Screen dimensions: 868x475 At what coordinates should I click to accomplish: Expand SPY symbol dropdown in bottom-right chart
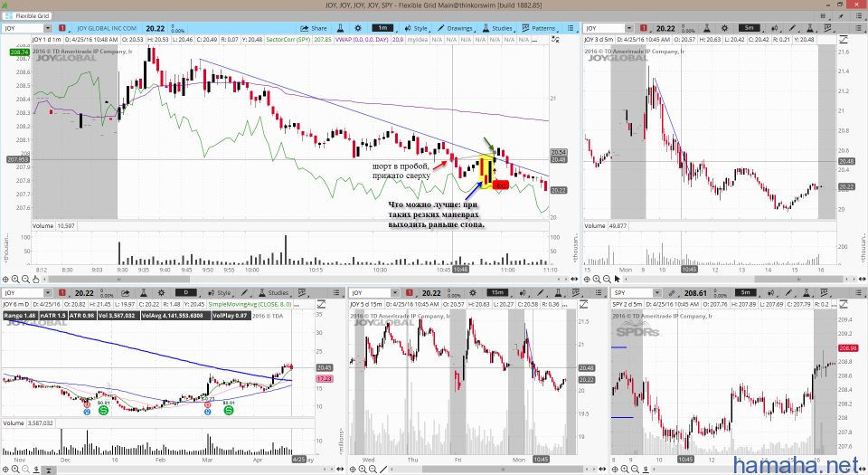coord(656,293)
